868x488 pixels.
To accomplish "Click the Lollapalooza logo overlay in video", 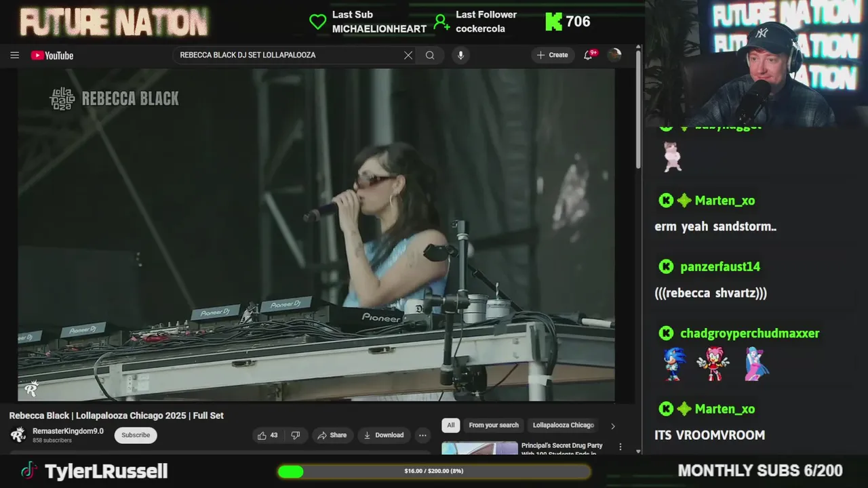I will pos(62,99).
